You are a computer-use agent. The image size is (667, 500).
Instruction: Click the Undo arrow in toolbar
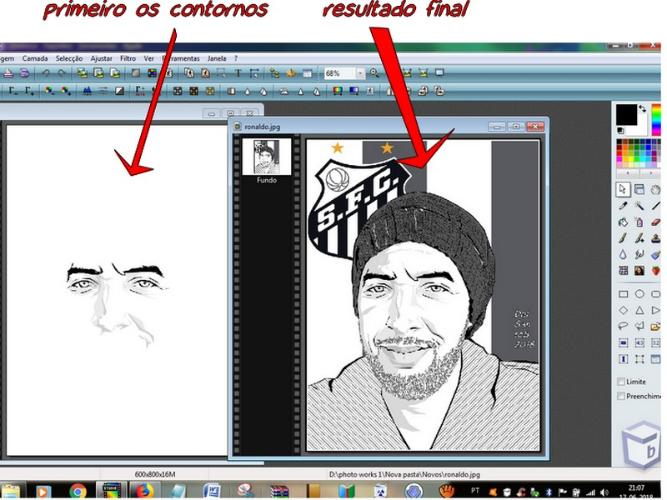(x=46, y=73)
